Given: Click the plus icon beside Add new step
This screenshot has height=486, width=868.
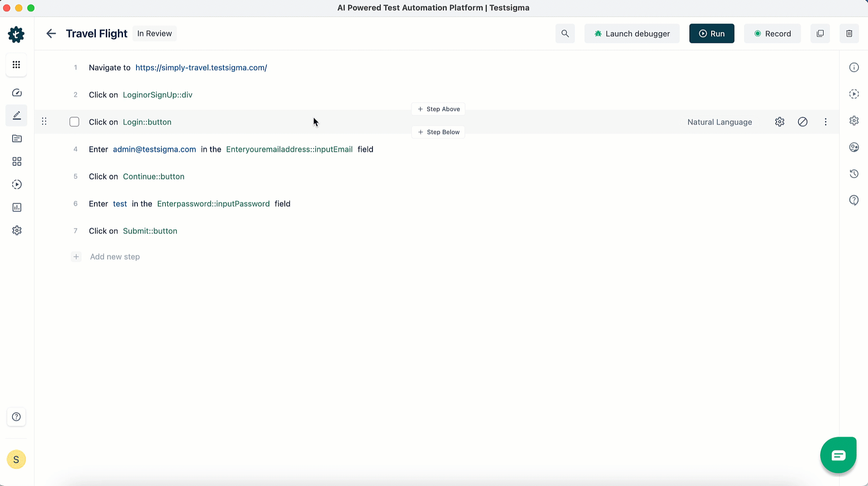Looking at the screenshot, I should [x=76, y=257].
